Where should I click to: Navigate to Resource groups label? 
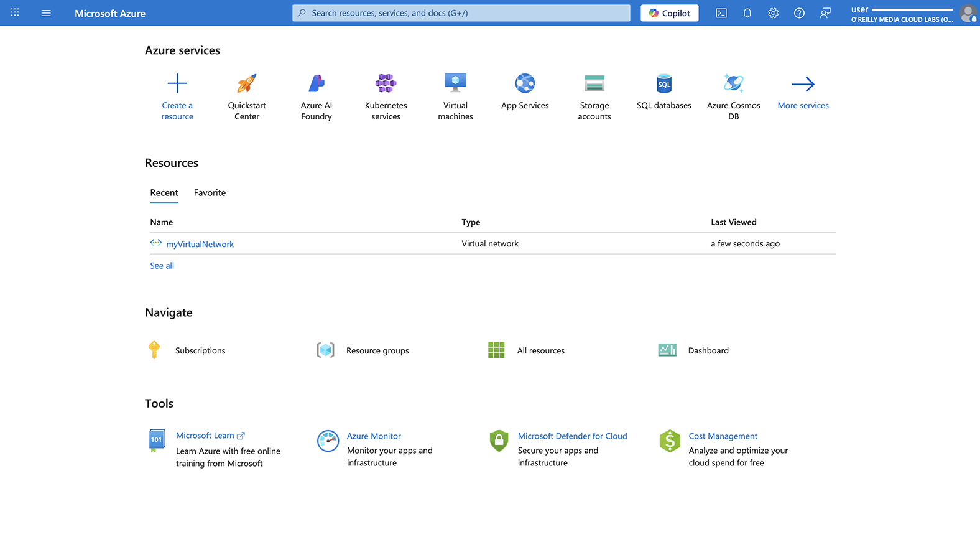coord(377,351)
